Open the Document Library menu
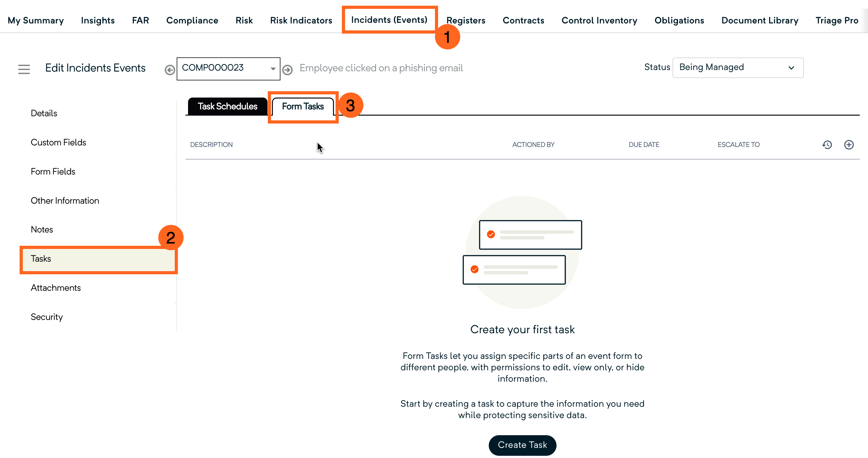 (759, 21)
